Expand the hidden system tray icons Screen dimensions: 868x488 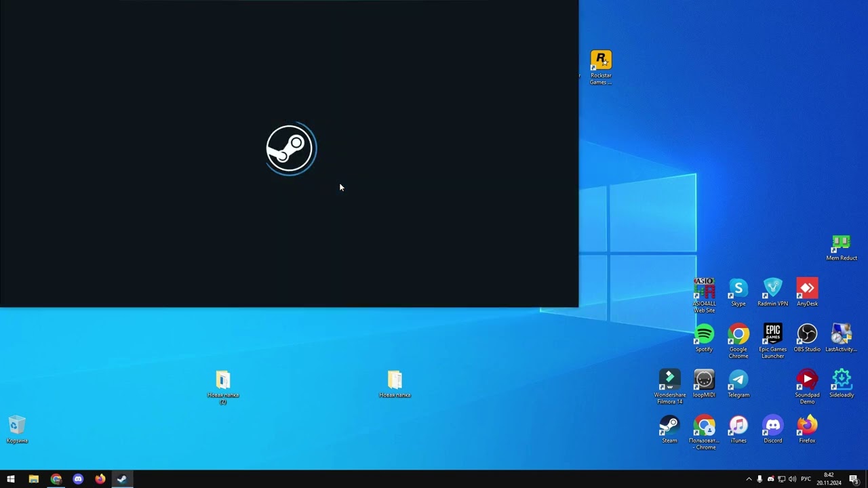point(749,479)
